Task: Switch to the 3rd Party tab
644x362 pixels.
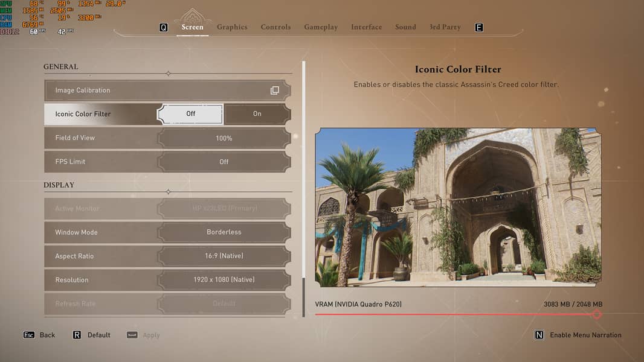Action: click(445, 27)
